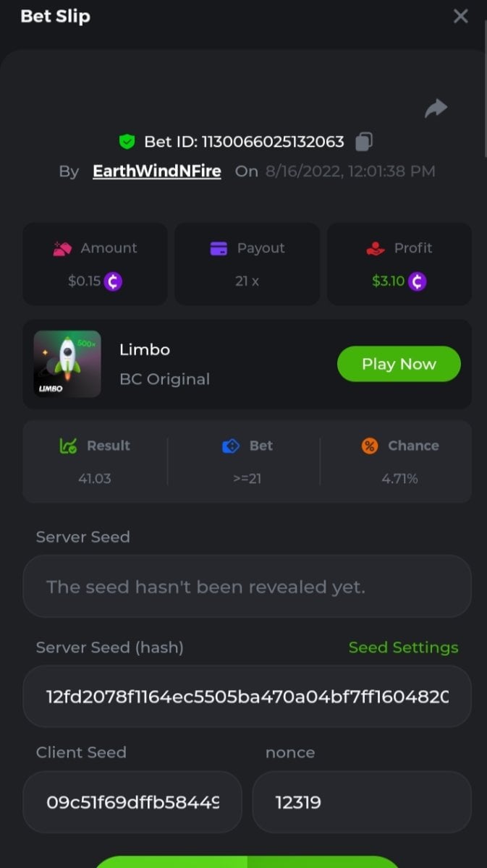Viewport: 487px width, 868px height.
Task: Open Seed Settings link
Action: point(403,647)
